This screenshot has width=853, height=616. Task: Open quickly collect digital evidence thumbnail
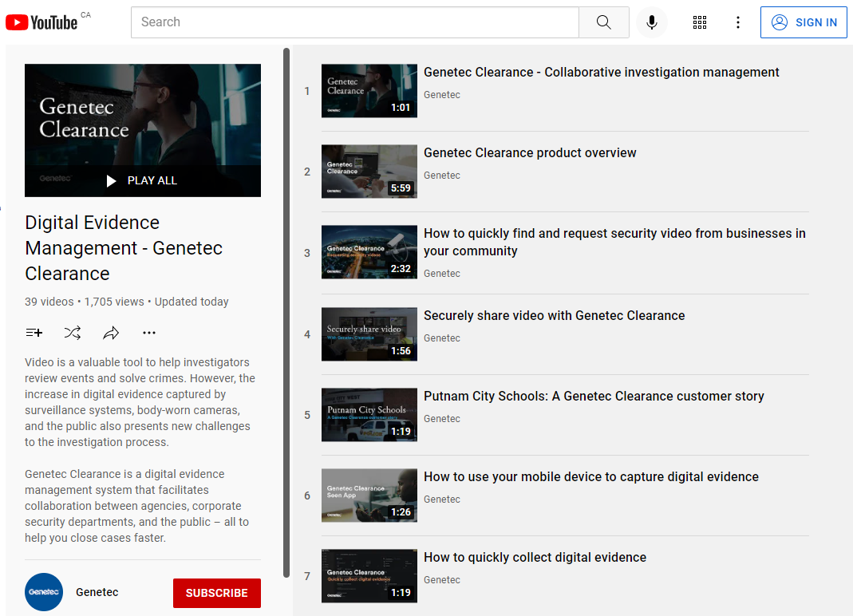(x=369, y=576)
